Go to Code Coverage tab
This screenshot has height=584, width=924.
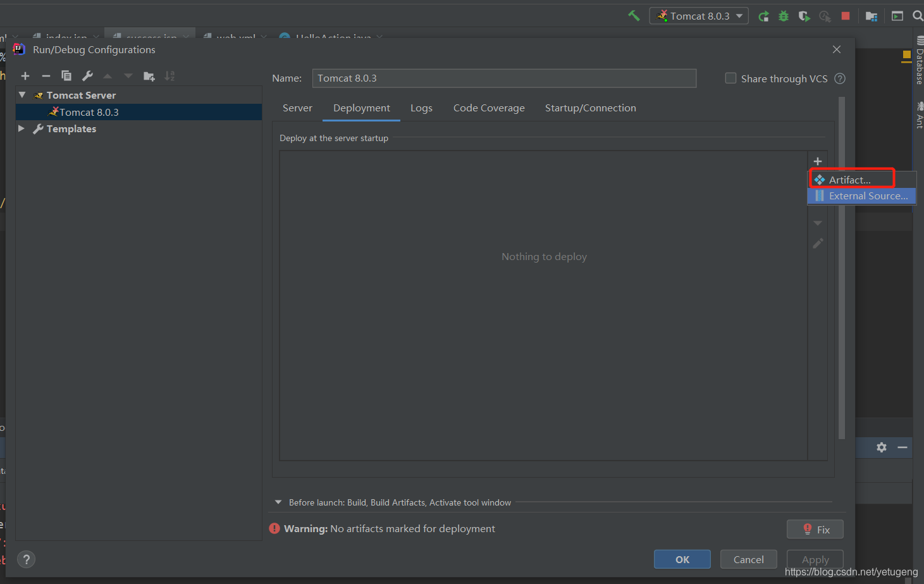coord(489,108)
